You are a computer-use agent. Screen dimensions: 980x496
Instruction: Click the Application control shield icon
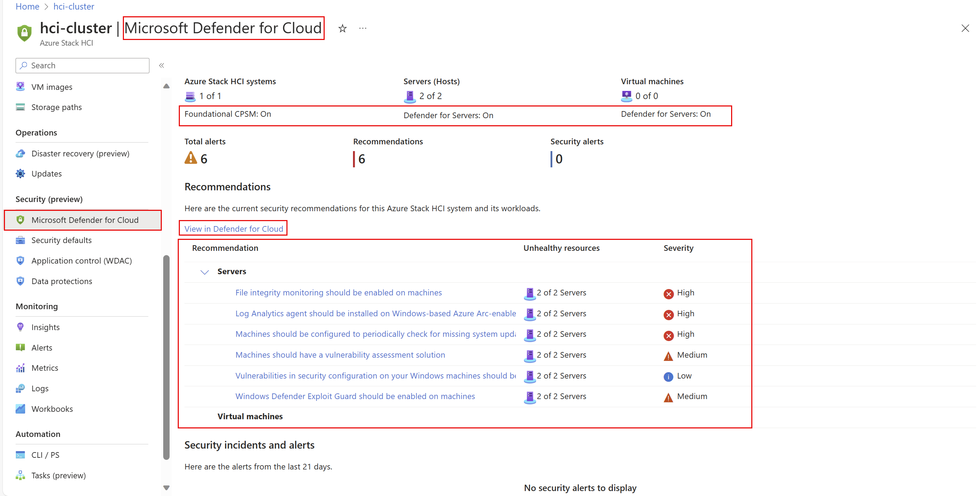point(21,261)
